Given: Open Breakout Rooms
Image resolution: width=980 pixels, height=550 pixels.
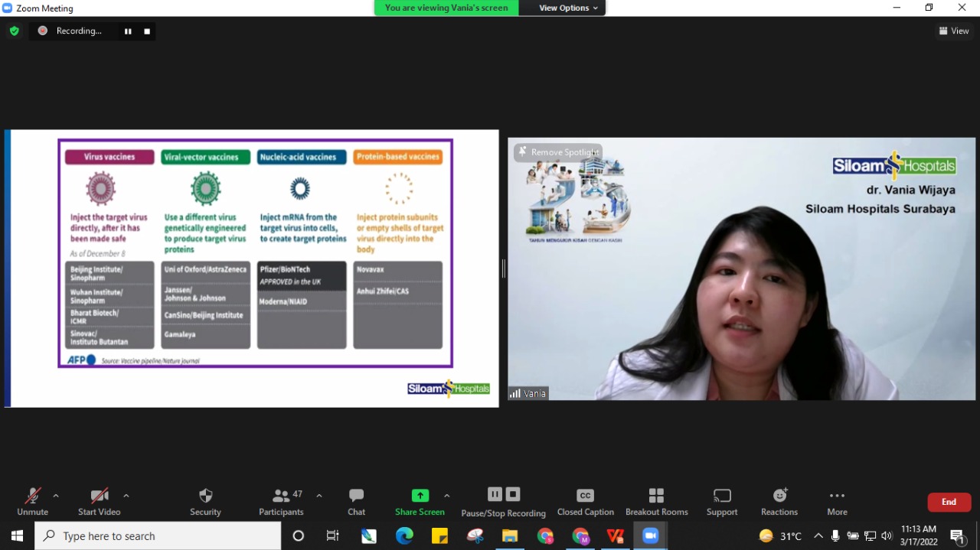Looking at the screenshot, I should (656, 496).
